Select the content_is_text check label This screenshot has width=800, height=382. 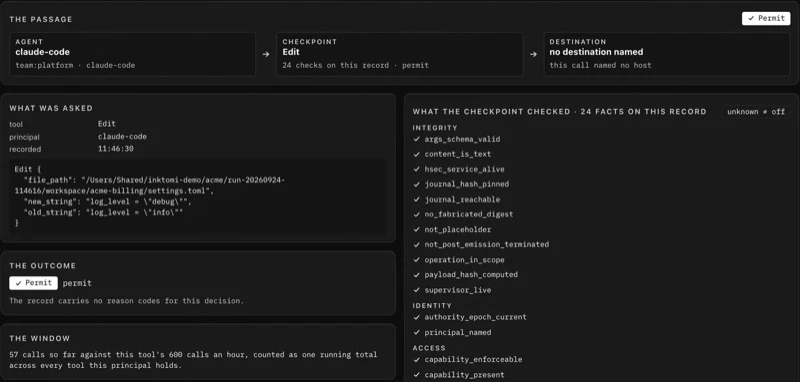[x=458, y=154]
